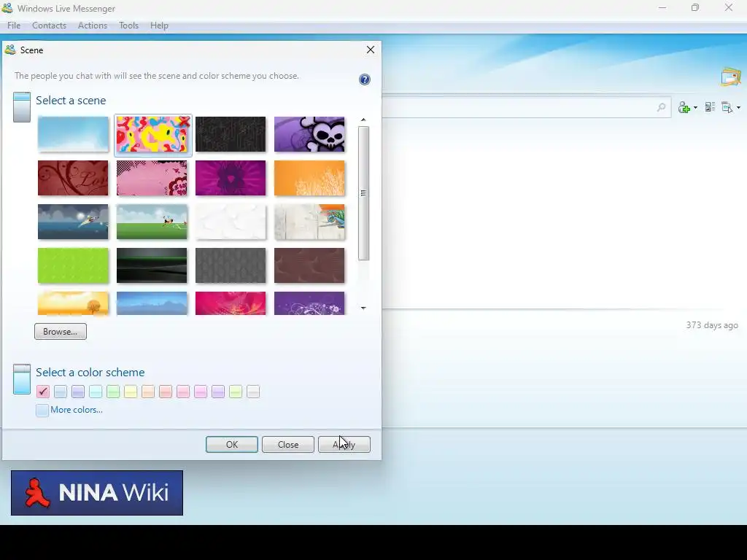
Task: Select the yellow sunset tree scene
Action: [x=73, y=303]
